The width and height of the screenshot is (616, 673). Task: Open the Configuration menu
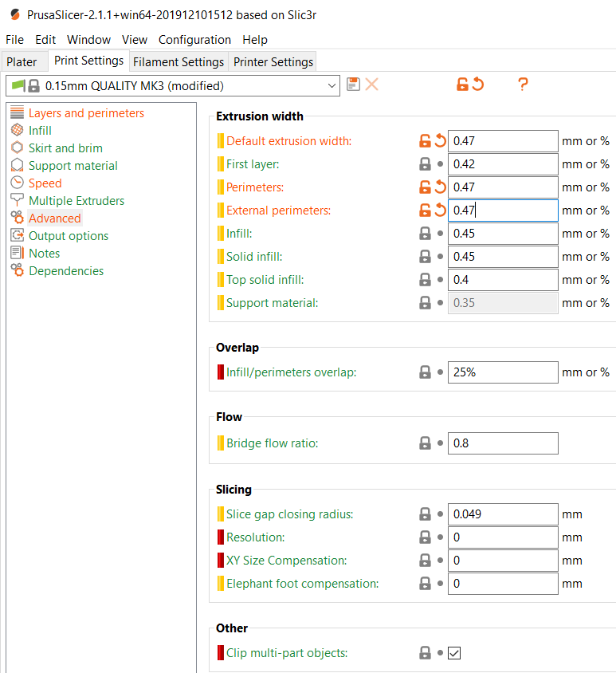[x=194, y=40]
